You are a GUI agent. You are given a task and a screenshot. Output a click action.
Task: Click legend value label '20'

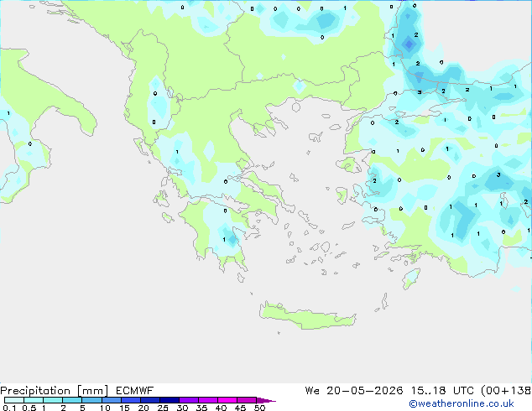[x=143, y=408]
